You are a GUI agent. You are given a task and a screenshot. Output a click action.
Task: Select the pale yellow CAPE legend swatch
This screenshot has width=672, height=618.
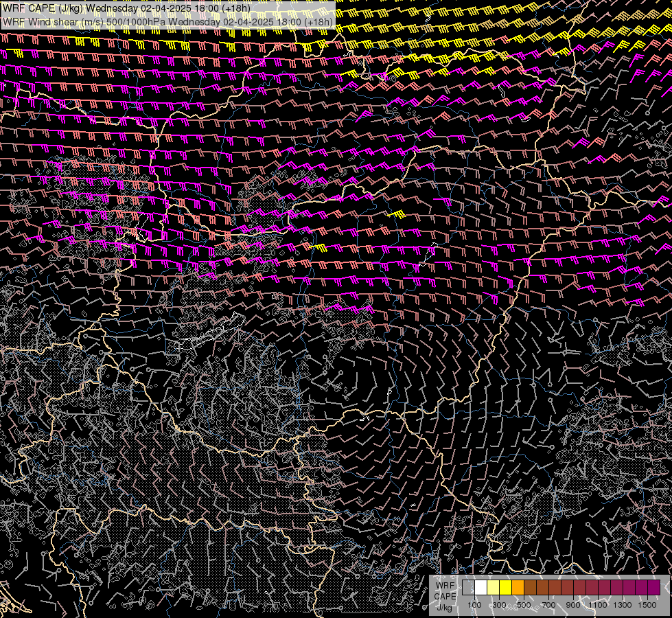click(x=494, y=587)
